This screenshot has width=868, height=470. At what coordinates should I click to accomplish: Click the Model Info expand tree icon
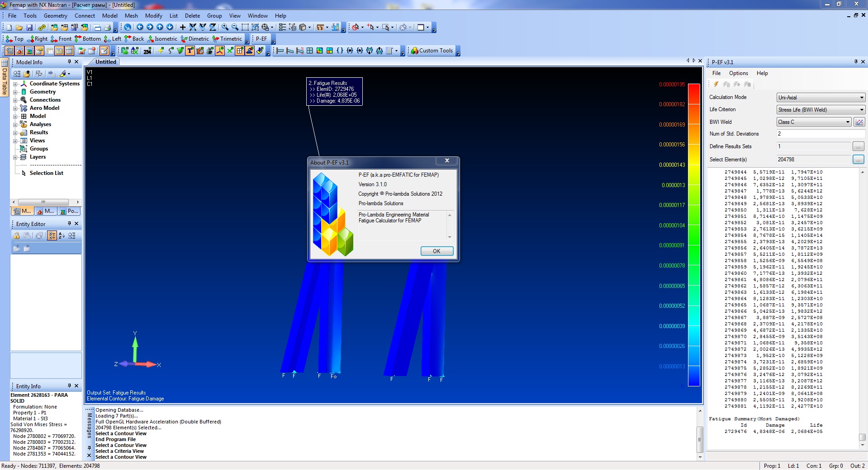[17, 74]
